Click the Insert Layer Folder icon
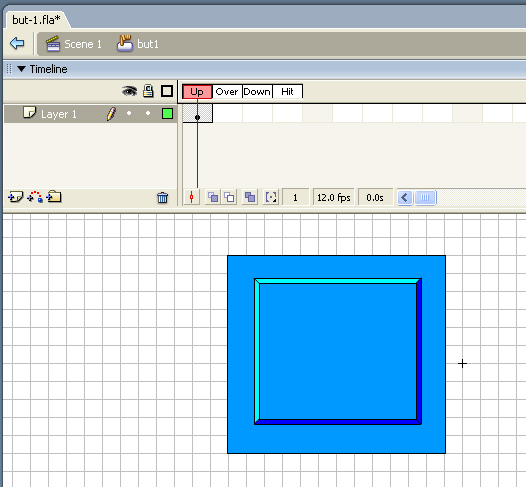 click(x=54, y=197)
